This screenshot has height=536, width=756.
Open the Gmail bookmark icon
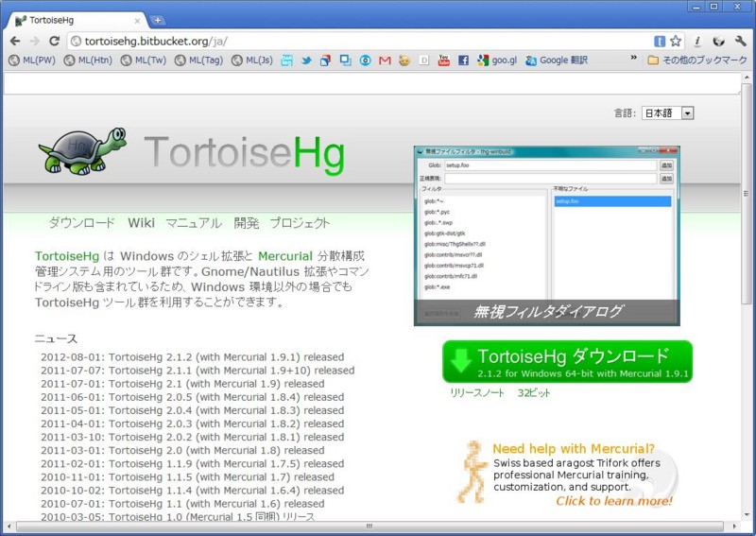[x=385, y=61]
